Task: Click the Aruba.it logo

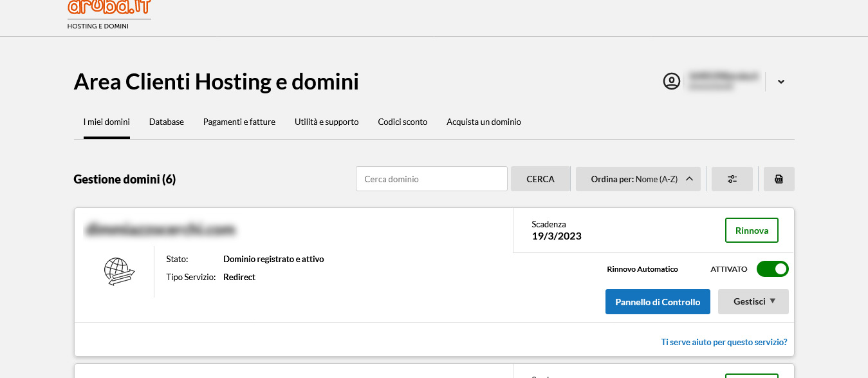Action: tap(109, 14)
